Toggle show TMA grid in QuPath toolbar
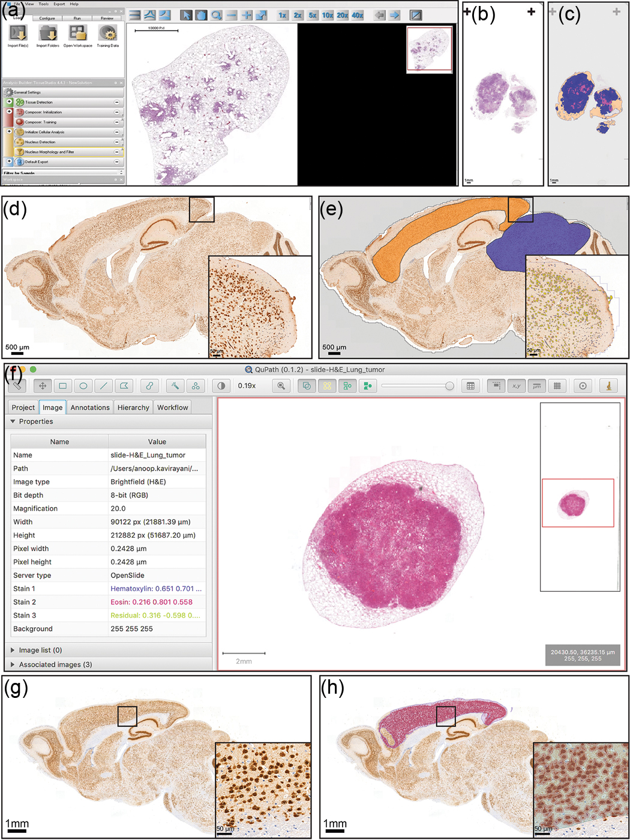This screenshot has height=840, width=630. pyautogui.click(x=327, y=386)
